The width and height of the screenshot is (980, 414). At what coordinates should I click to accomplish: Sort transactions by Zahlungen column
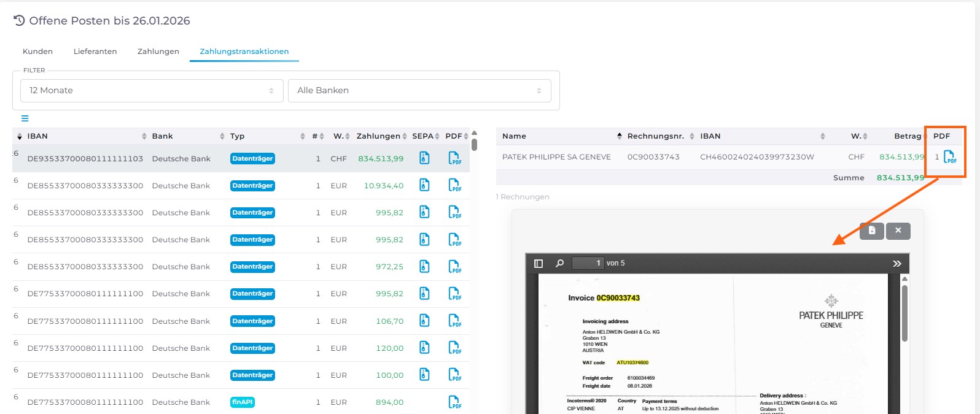[x=378, y=136]
